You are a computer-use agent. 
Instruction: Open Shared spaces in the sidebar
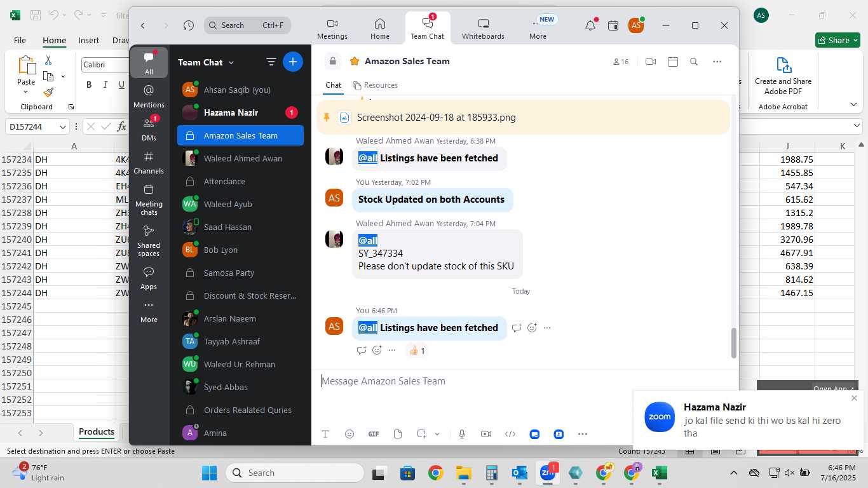pos(149,241)
